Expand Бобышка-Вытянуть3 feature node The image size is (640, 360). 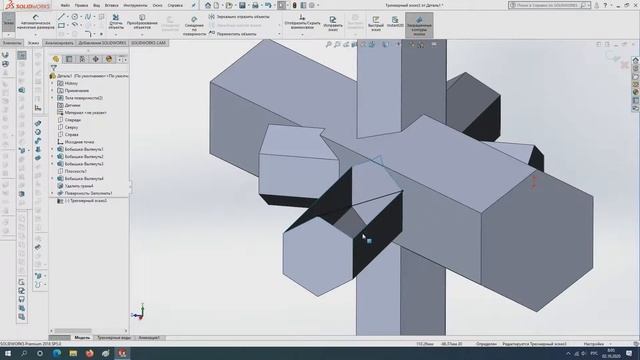pyautogui.click(x=52, y=164)
